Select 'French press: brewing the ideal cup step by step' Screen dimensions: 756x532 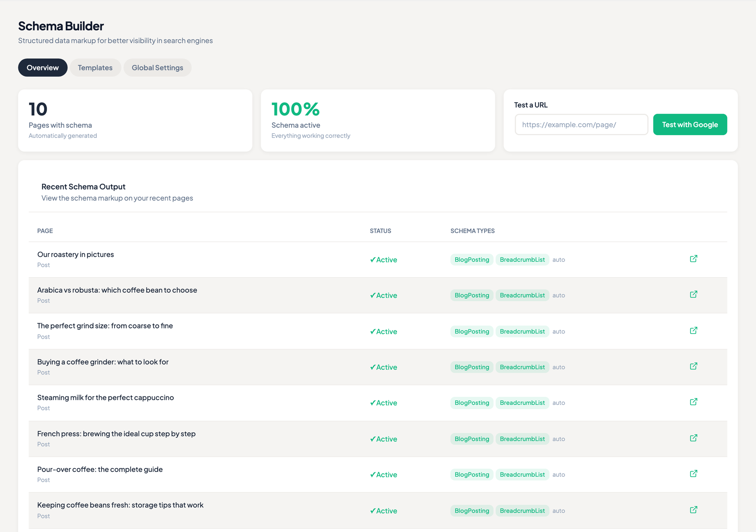[x=117, y=434]
